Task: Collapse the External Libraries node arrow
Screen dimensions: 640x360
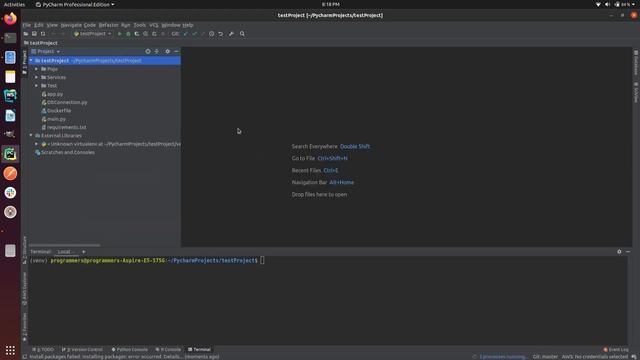Action: point(31,136)
